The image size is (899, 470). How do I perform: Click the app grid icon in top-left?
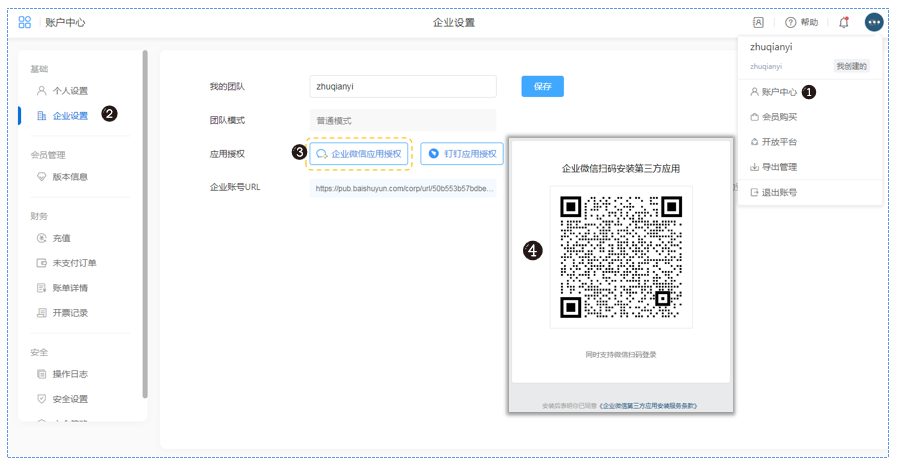click(x=25, y=22)
